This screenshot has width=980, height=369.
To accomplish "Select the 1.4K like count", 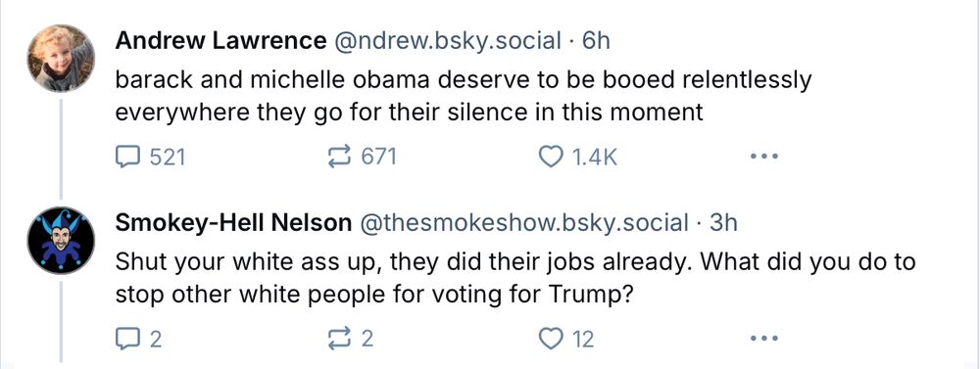I will [x=595, y=158].
